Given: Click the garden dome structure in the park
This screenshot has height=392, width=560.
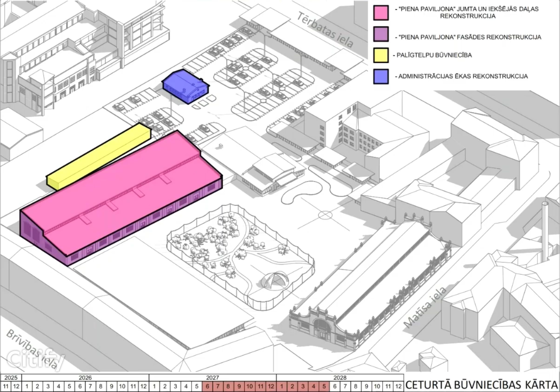Looking at the screenshot, I should (x=275, y=281).
